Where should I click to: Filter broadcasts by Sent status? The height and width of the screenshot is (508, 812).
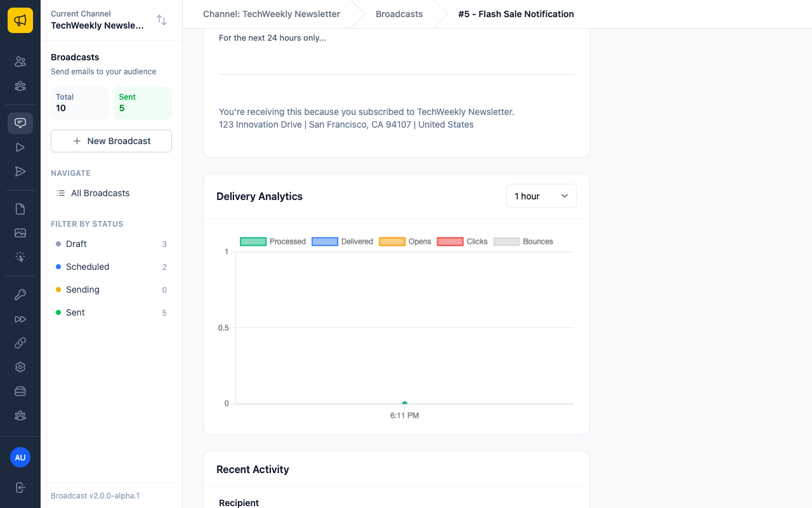tap(111, 312)
